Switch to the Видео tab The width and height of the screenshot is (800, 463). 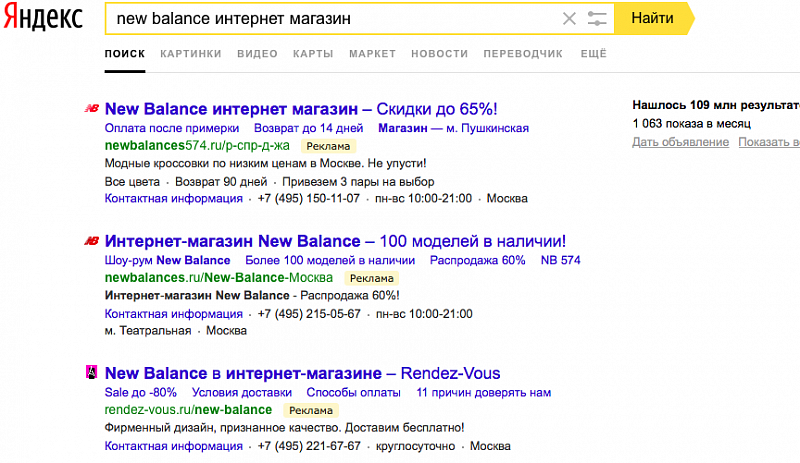[257, 54]
